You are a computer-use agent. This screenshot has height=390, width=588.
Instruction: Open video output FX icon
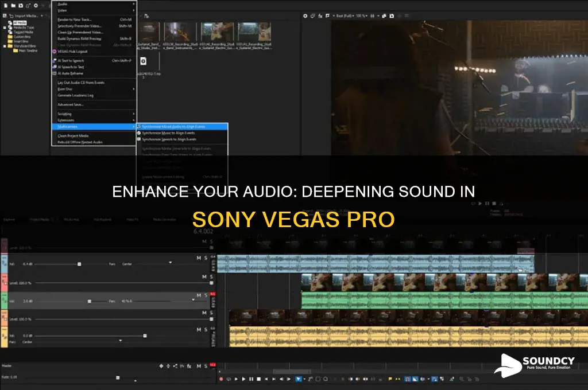coord(320,16)
